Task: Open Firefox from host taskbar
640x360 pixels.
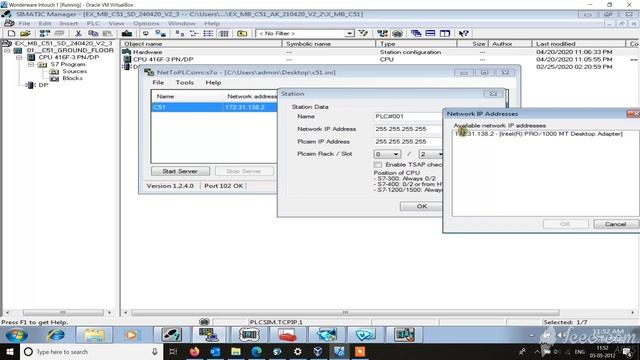Action: [194, 351]
